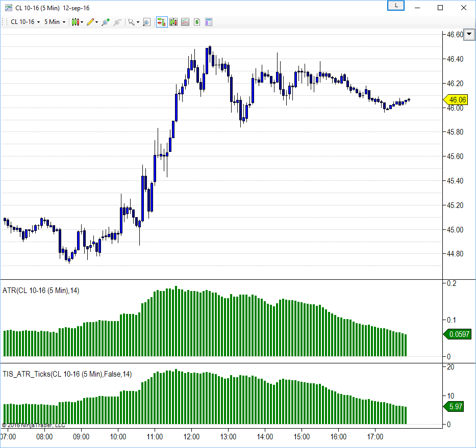Select the TIS_ATR_Ticks indicator label

67,374
